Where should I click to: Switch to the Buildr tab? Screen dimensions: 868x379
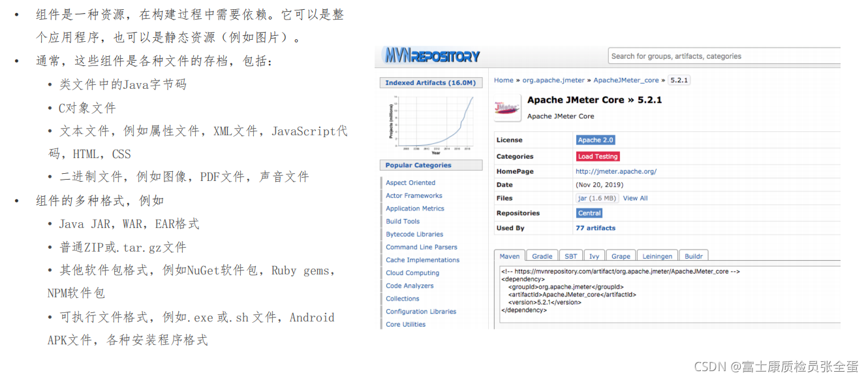(694, 256)
